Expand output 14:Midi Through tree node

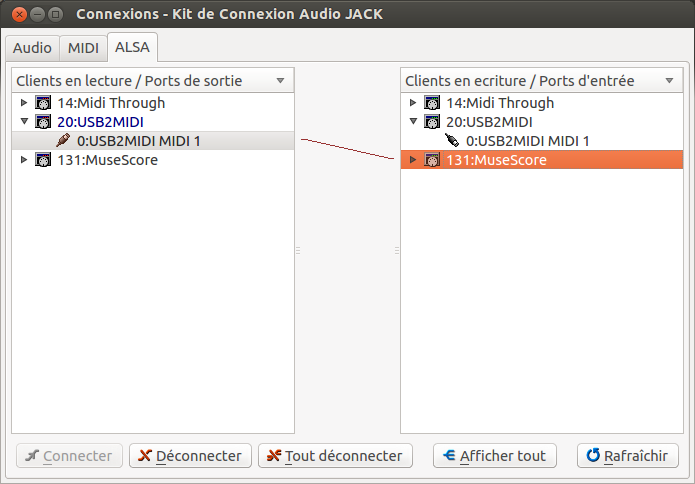point(24,103)
